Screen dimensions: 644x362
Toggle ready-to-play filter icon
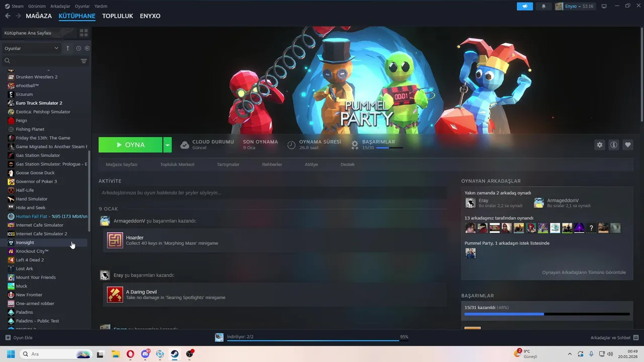pos(87,48)
